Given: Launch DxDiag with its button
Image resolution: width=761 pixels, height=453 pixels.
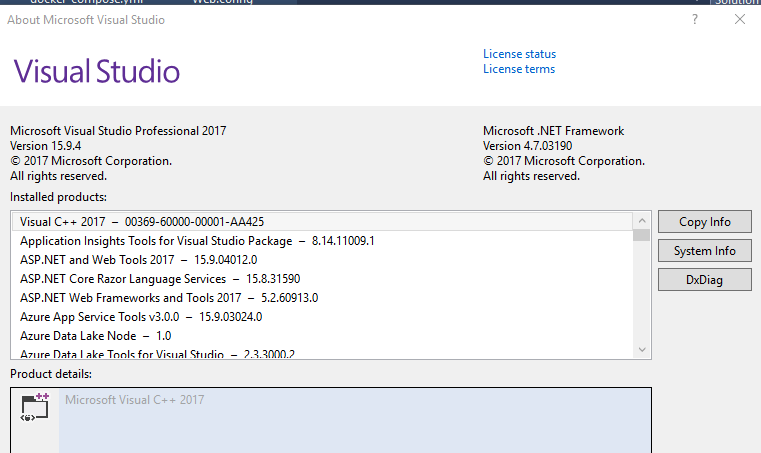Looking at the screenshot, I should 705,280.
